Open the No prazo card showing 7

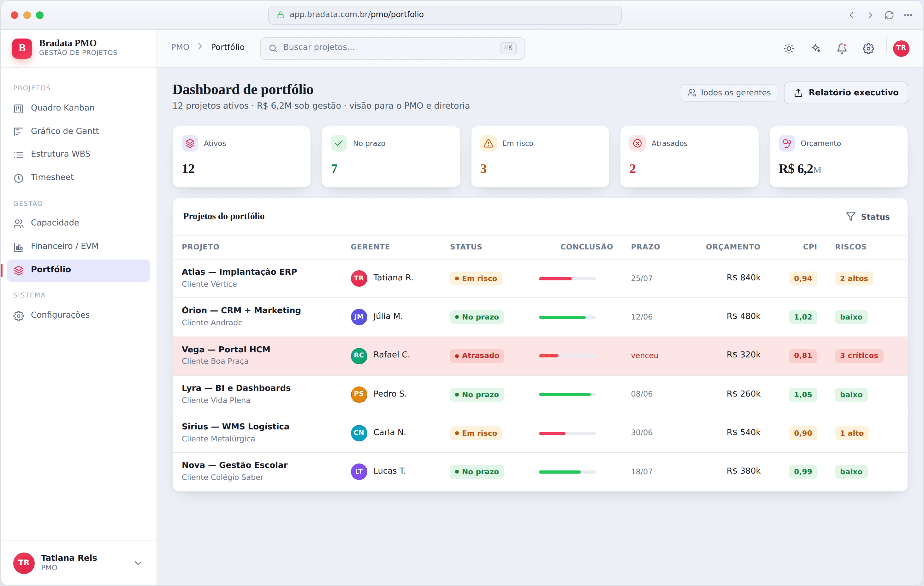pyautogui.click(x=391, y=157)
